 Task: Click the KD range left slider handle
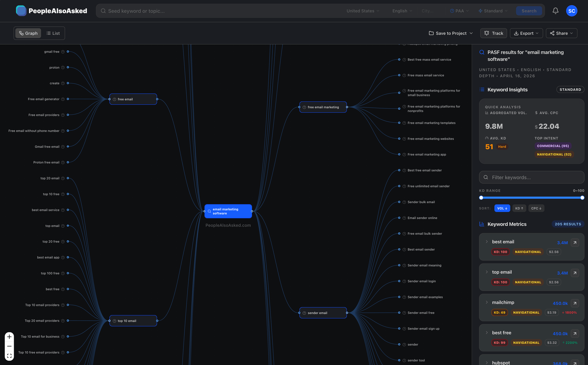pyautogui.click(x=481, y=198)
